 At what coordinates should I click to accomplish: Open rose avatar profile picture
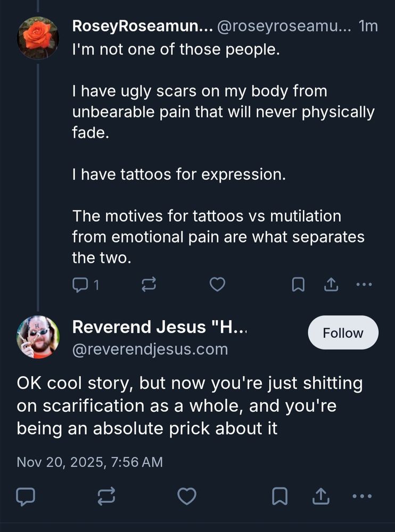click(38, 38)
